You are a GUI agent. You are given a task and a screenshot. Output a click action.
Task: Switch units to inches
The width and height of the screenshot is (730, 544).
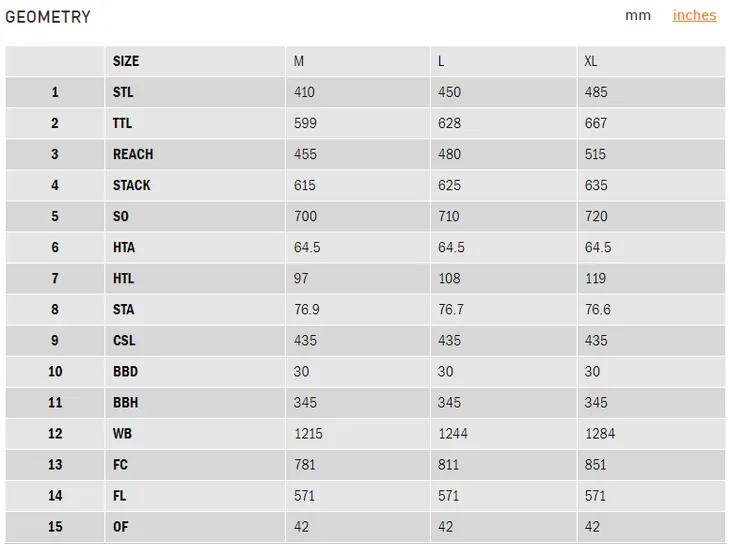694,15
